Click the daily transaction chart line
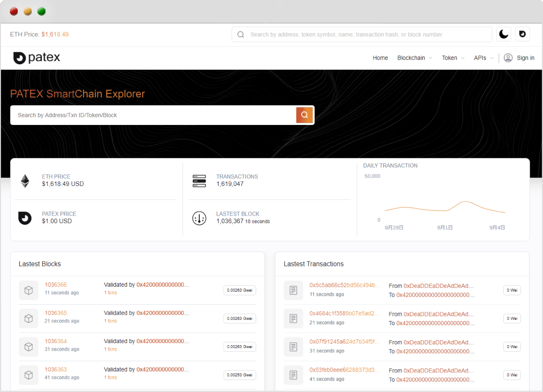This screenshot has height=392, width=543. (x=445, y=207)
